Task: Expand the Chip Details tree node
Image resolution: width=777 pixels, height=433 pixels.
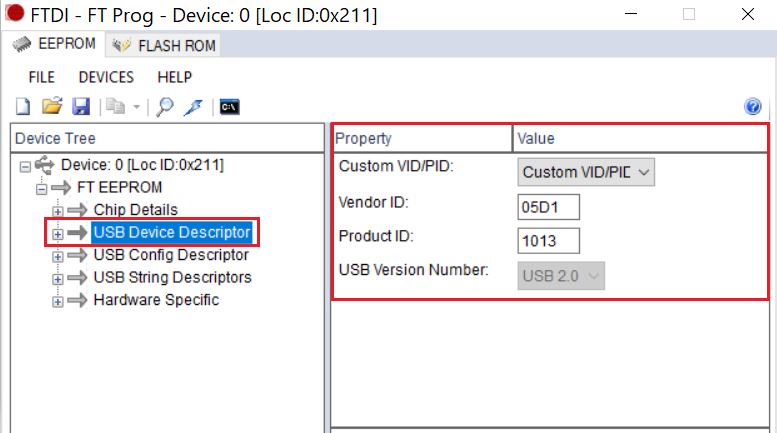Action: (x=58, y=210)
